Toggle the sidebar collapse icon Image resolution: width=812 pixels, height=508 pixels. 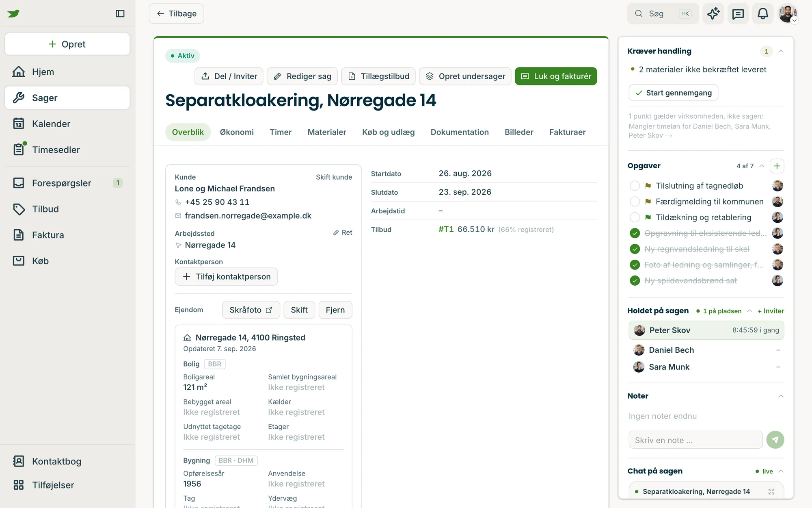point(120,13)
